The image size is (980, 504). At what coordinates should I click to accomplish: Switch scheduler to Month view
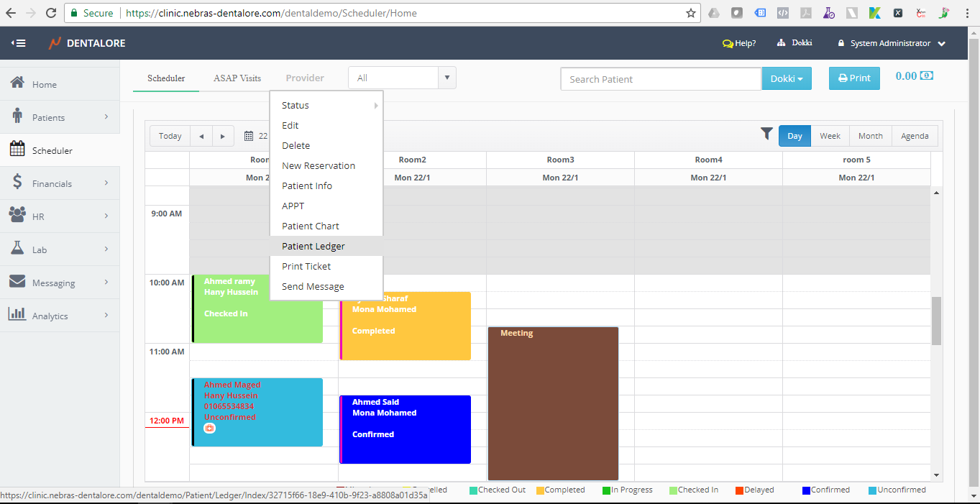tap(870, 136)
